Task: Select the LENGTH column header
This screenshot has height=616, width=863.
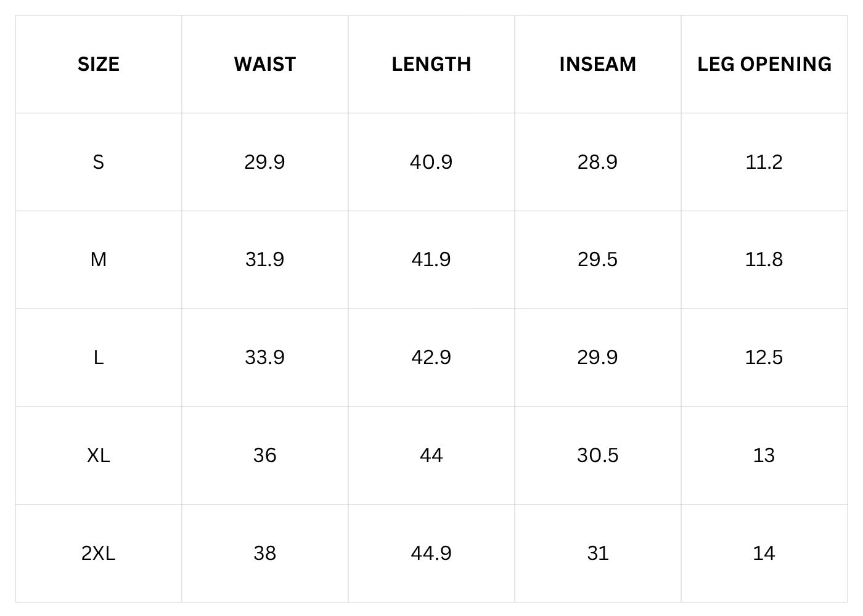Action: click(431, 64)
